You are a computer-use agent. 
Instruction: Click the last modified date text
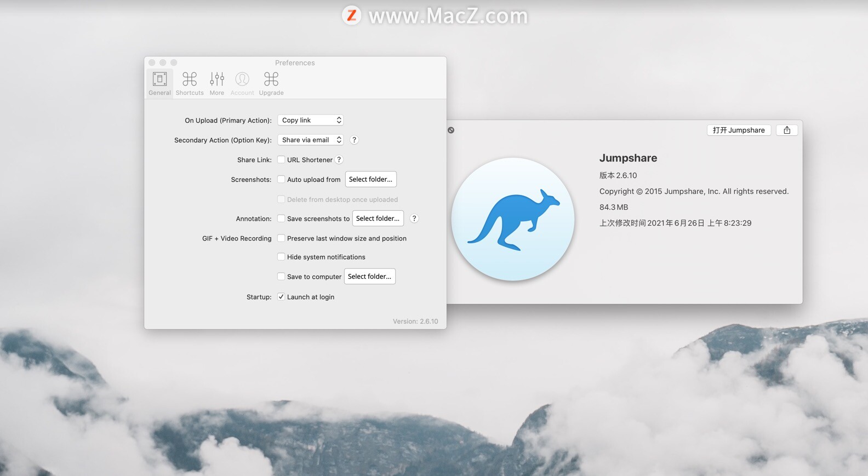click(675, 223)
